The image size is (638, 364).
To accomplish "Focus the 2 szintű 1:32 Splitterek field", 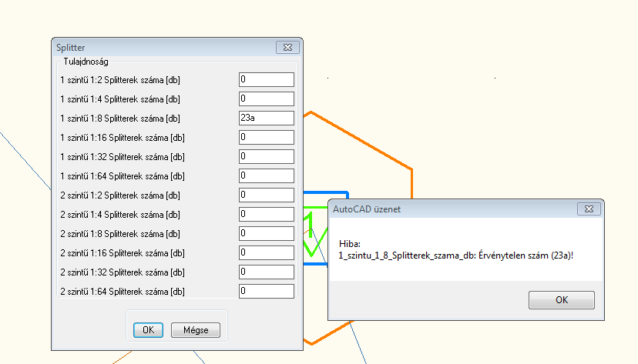I will pos(267,272).
